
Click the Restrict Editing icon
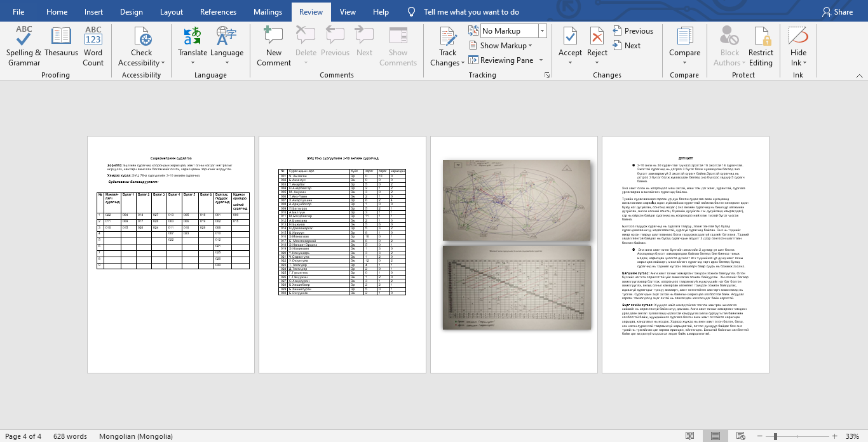pyautogui.click(x=760, y=46)
